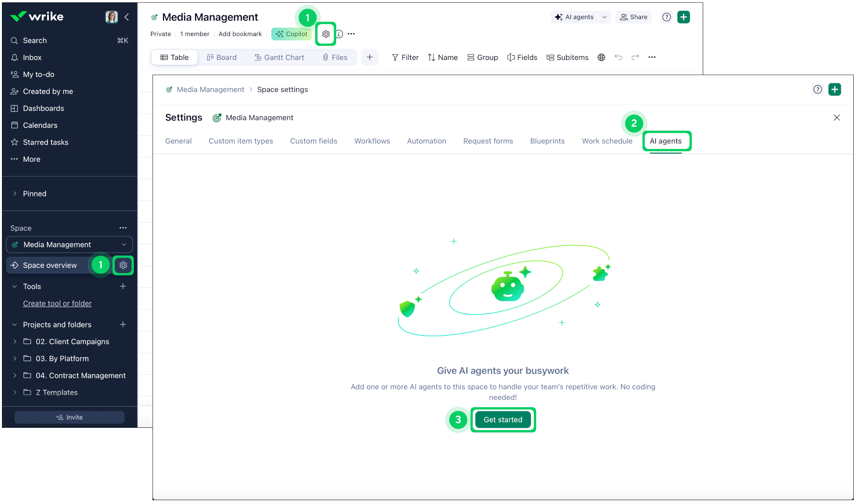This screenshot has height=504, width=858.
Task: Click the undo arrow in toolbar
Action: point(618,57)
